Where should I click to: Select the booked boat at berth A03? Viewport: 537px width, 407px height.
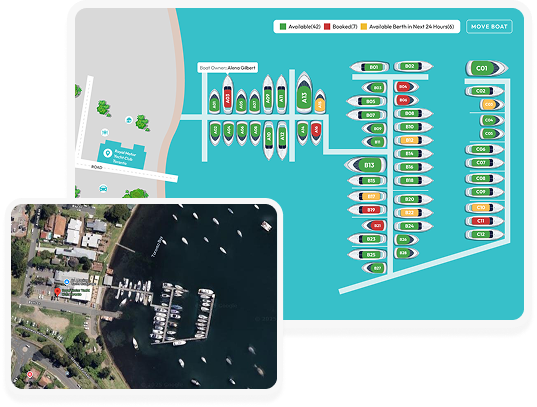pyautogui.click(x=227, y=95)
